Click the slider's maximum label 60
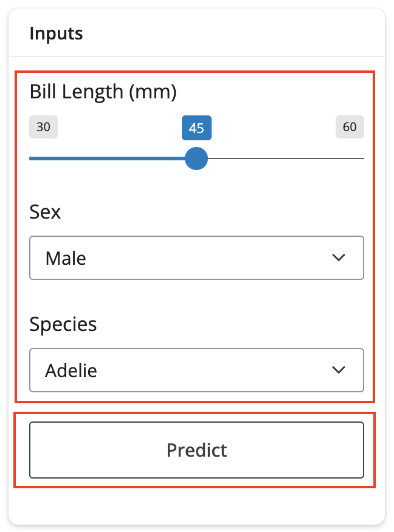Viewport: 394px width, 532px height. point(350,128)
